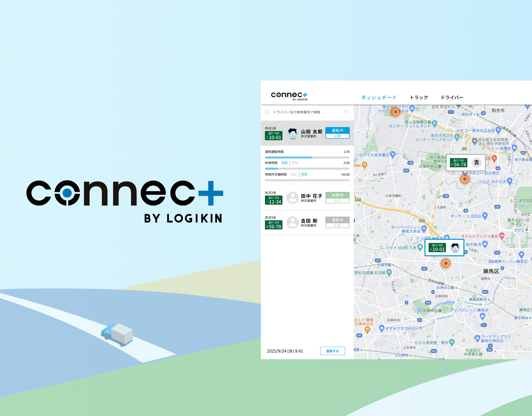Screen dimensions: 532x416
Task: Click the ちひろ美術館・東京 map pin
Action: [452, 342]
